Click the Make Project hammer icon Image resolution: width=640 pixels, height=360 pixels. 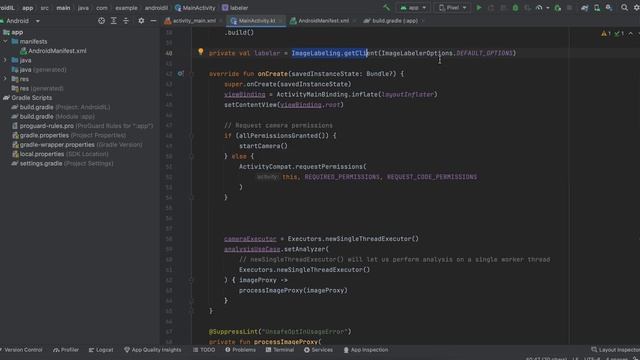[387, 7]
